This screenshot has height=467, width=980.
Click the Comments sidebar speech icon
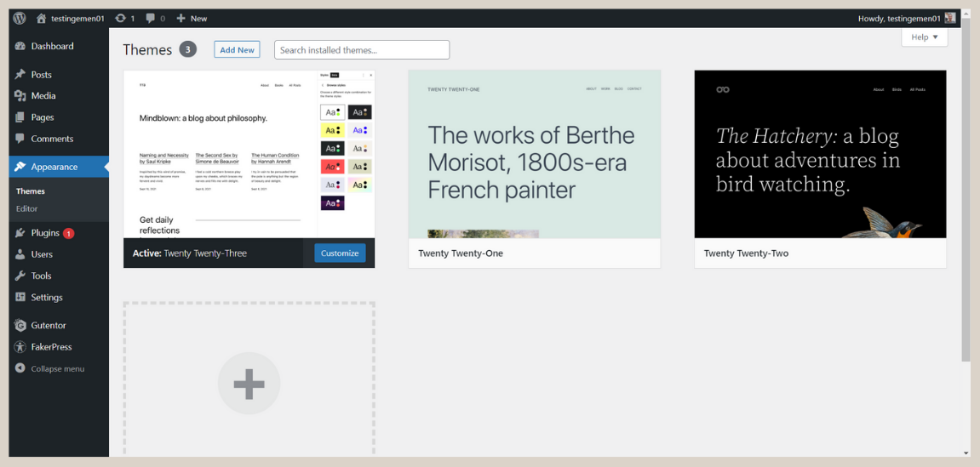click(x=20, y=139)
